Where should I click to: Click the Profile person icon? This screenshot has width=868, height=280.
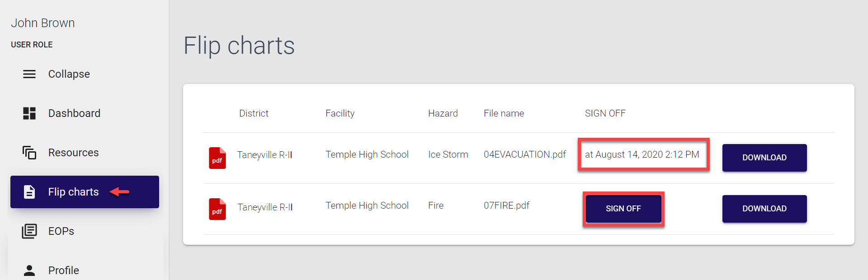(x=29, y=270)
